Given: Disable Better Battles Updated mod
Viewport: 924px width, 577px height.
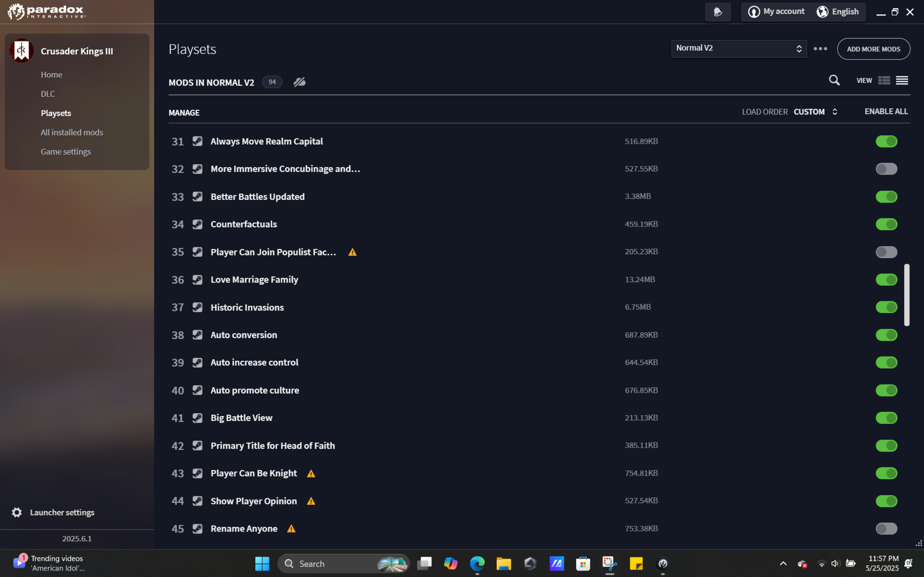Looking at the screenshot, I should [x=886, y=197].
